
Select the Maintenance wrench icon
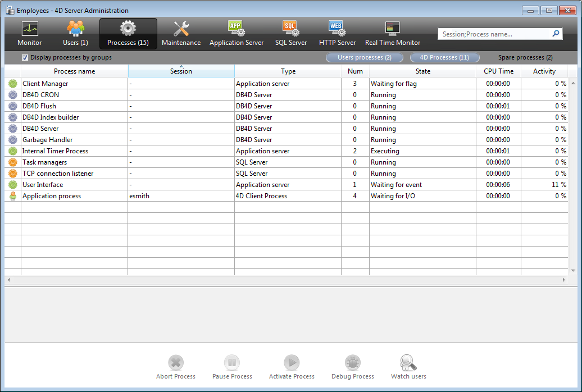pos(181,29)
